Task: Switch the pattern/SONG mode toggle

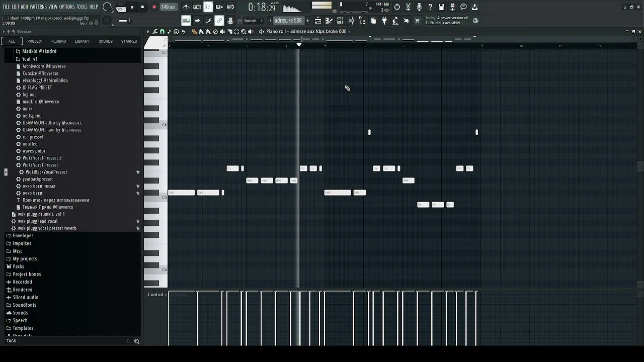Action: click(121, 8)
